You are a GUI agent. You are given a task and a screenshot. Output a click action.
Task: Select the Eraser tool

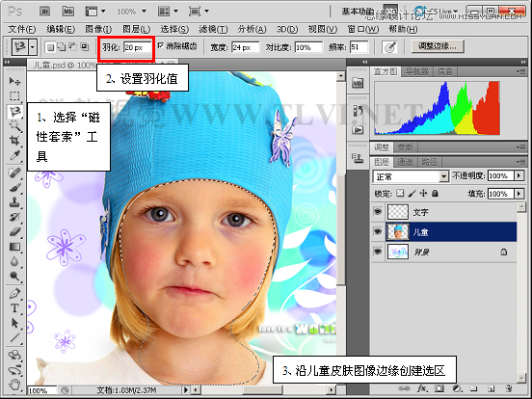click(x=14, y=231)
